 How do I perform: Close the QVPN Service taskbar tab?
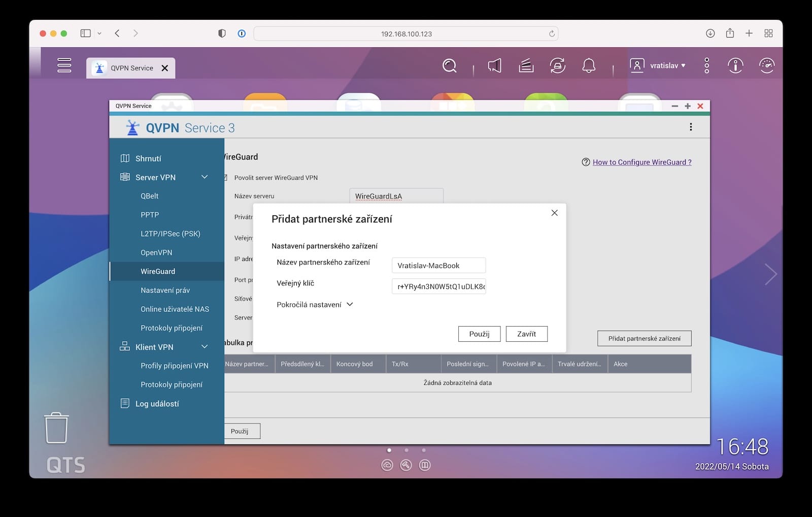(x=164, y=68)
